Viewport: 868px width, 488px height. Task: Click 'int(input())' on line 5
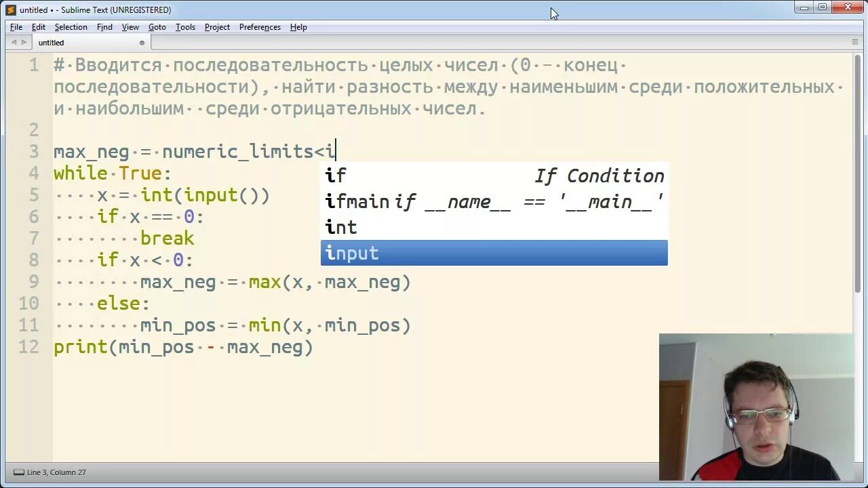pyautogui.click(x=205, y=195)
